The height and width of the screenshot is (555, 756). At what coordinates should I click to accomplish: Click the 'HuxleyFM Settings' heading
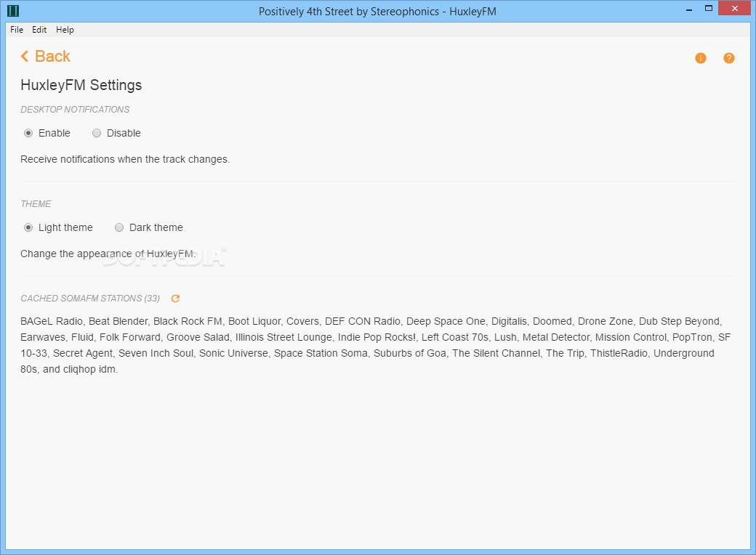(81, 85)
